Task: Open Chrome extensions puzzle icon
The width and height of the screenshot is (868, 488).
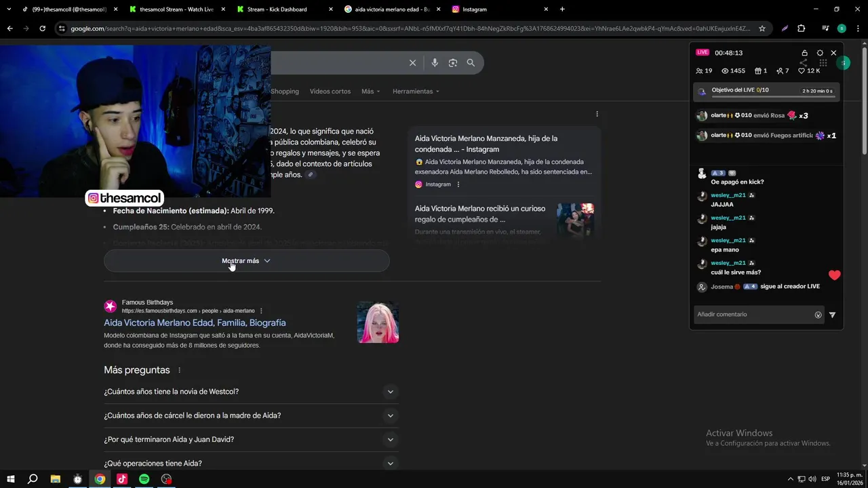Action: 801,28
